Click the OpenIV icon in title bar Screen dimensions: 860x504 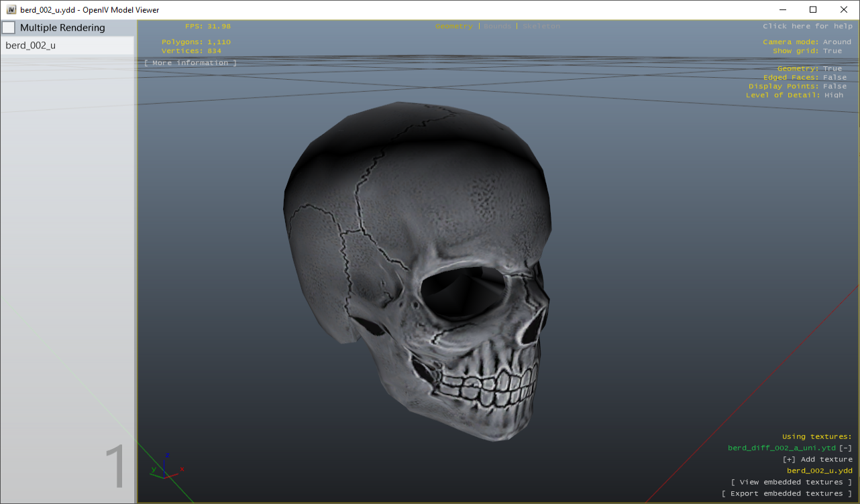pos(11,9)
